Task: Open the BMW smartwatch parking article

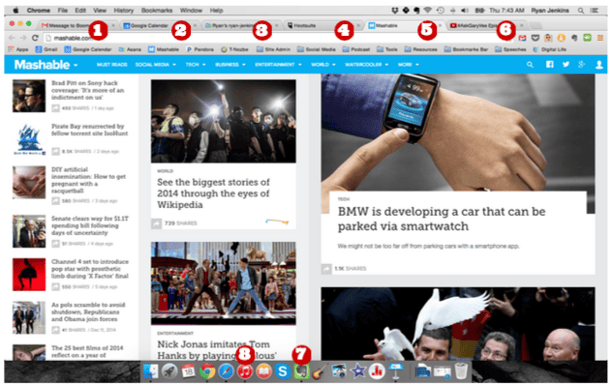Action: (441, 219)
